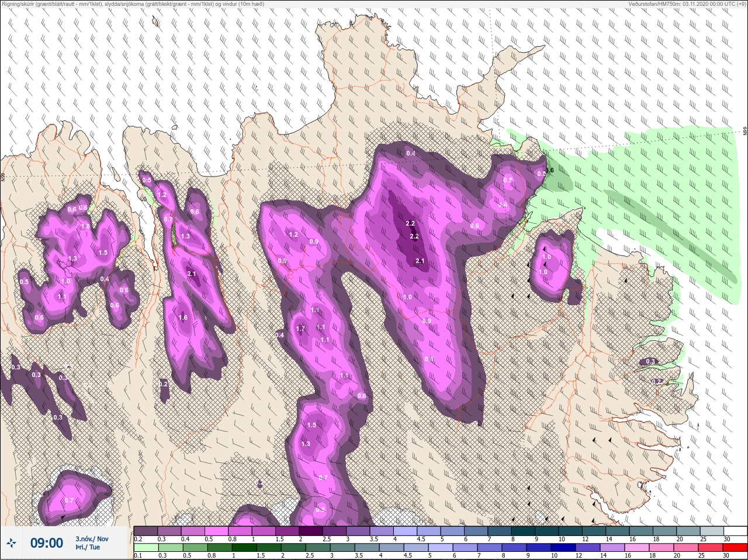
Task: Select the light gray snow swatch between 25 and 30
Action: point(712,531)
